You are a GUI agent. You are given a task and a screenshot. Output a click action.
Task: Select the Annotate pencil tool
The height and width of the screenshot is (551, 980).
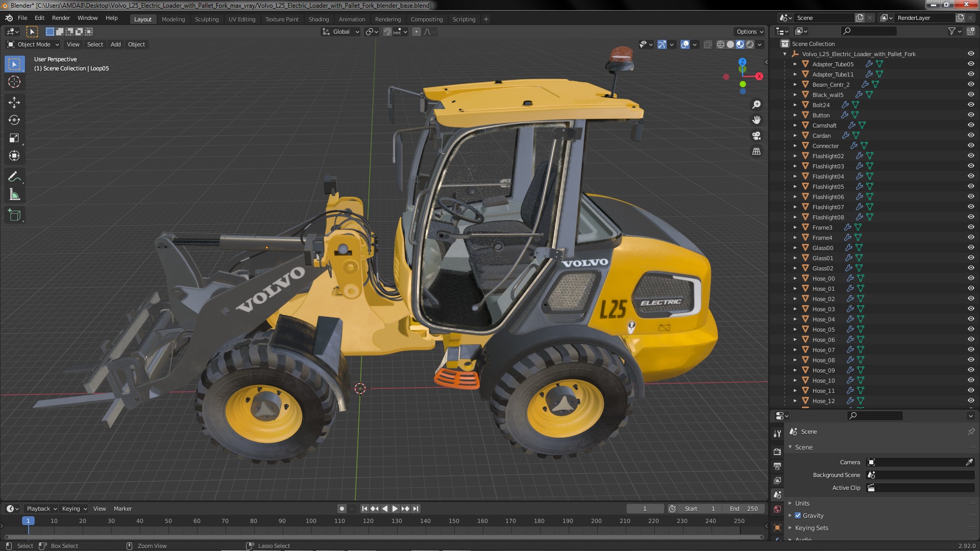click(x=14, y=177)
